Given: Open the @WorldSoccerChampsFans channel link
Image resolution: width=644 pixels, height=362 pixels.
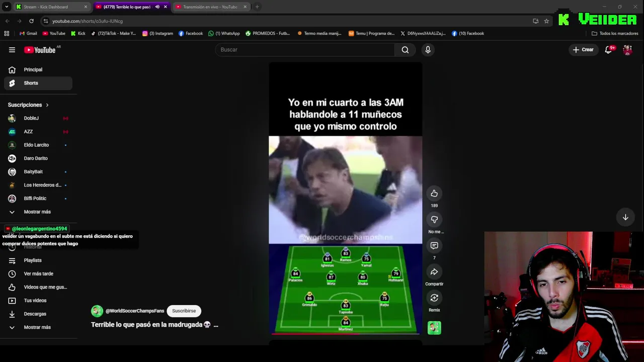Looking at the screenshot, I should pos(135,311).
